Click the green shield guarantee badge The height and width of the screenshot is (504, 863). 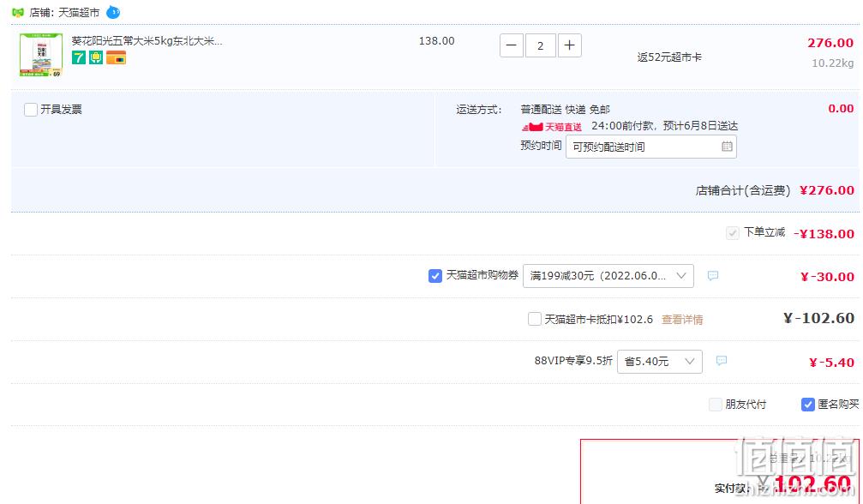[x=96, y=57]
